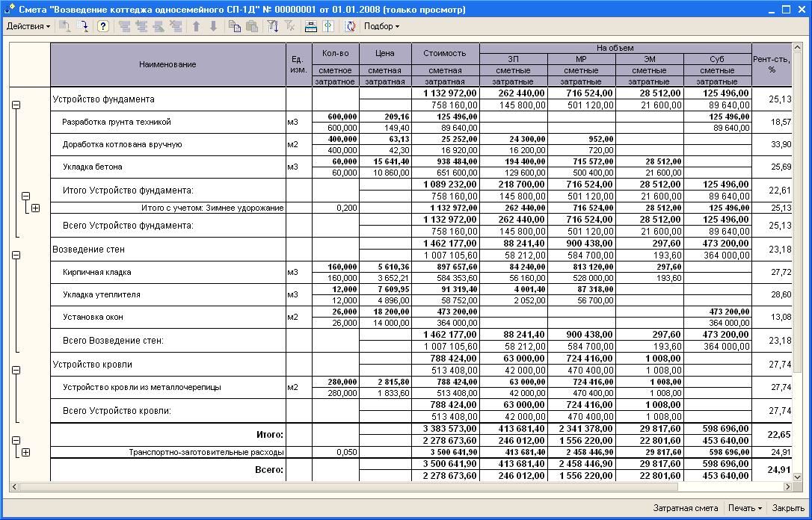The width and height of the screenshot is (812, 520).
Task: Click the Цена column header
Action: [385, 53]
